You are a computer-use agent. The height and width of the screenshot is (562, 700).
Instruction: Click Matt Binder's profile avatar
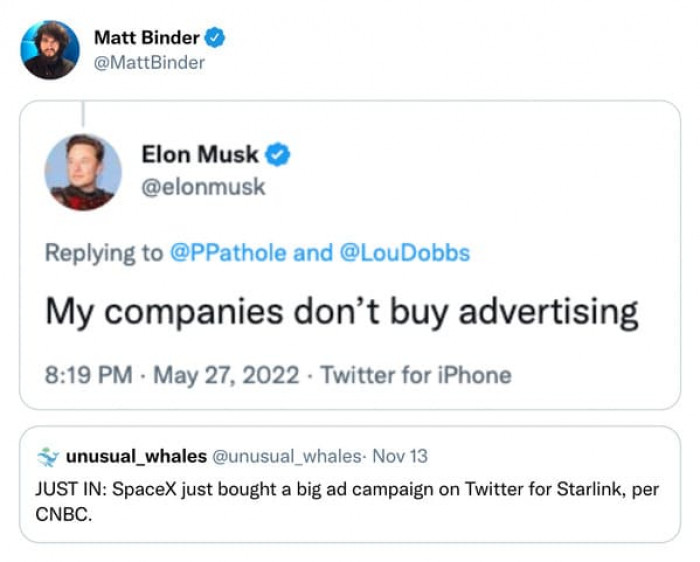(50, 50)
